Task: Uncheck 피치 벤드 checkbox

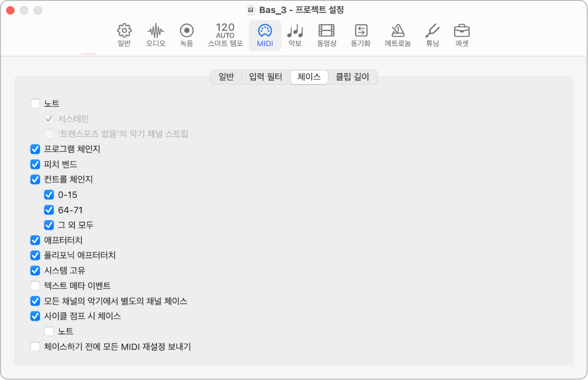Action: [x=35, y=164]
